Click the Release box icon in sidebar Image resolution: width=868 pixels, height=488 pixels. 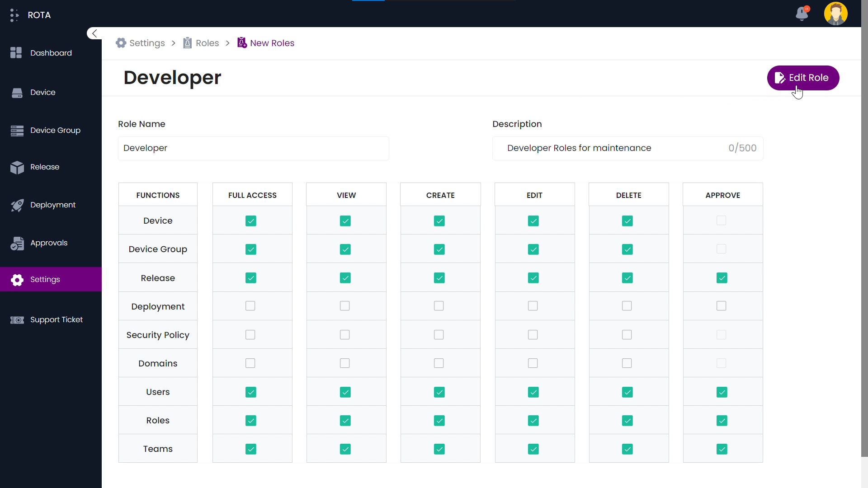17,167
